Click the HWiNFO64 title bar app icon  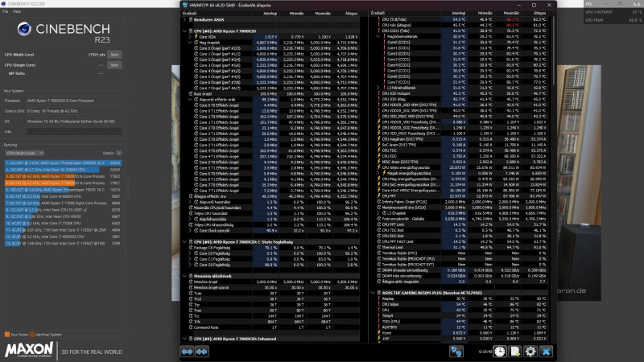click(x=185, y=5)
